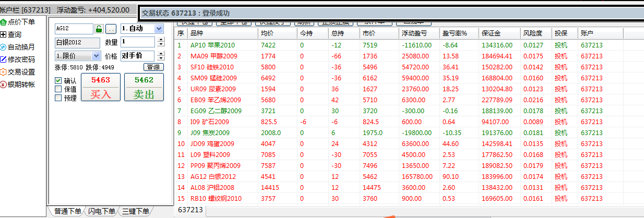
Task: Open the 查询 sidebar entry
Action: [x=11, y=34]
